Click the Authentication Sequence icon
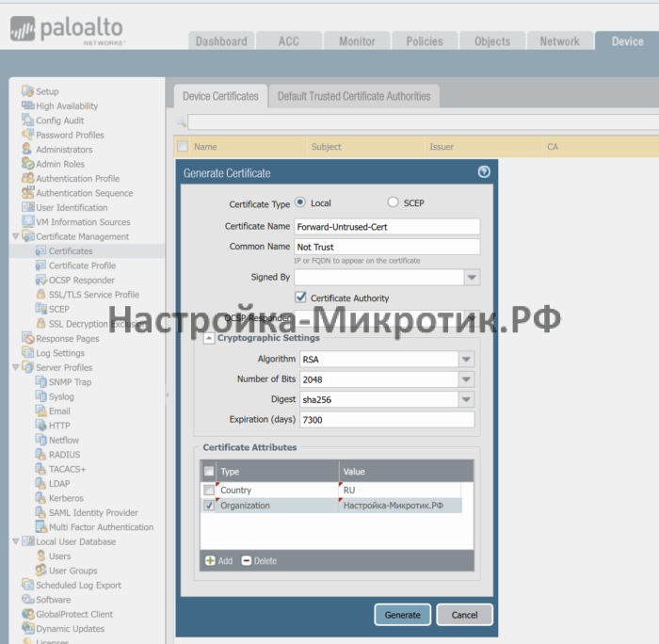The height and width of the screenshot is (644, 659). [27, 192]
